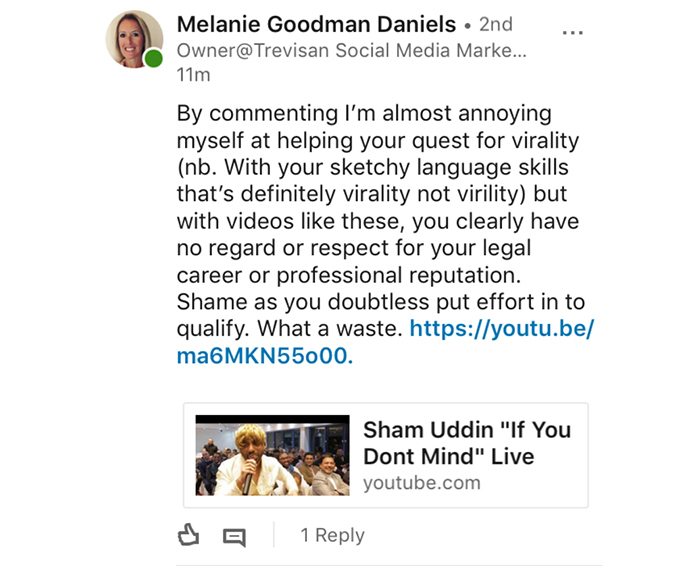Image resolution: width=700 pixels, height=566 pixels.
Task: Open Melanie Goodman Daniels' profile name link
Action: click(316, 24)
